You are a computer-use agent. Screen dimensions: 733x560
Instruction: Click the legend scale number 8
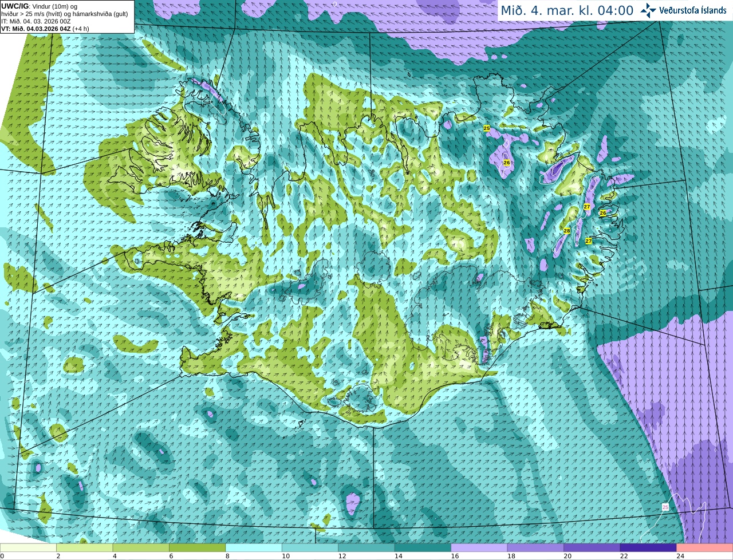pyautogui.click(x=226, y=556)
